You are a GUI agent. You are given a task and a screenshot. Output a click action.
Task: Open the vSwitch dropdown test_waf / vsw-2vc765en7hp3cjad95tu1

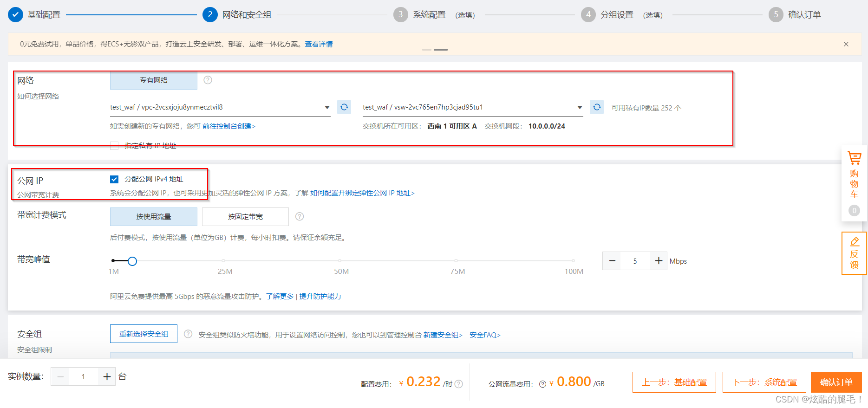pos(473,107)
